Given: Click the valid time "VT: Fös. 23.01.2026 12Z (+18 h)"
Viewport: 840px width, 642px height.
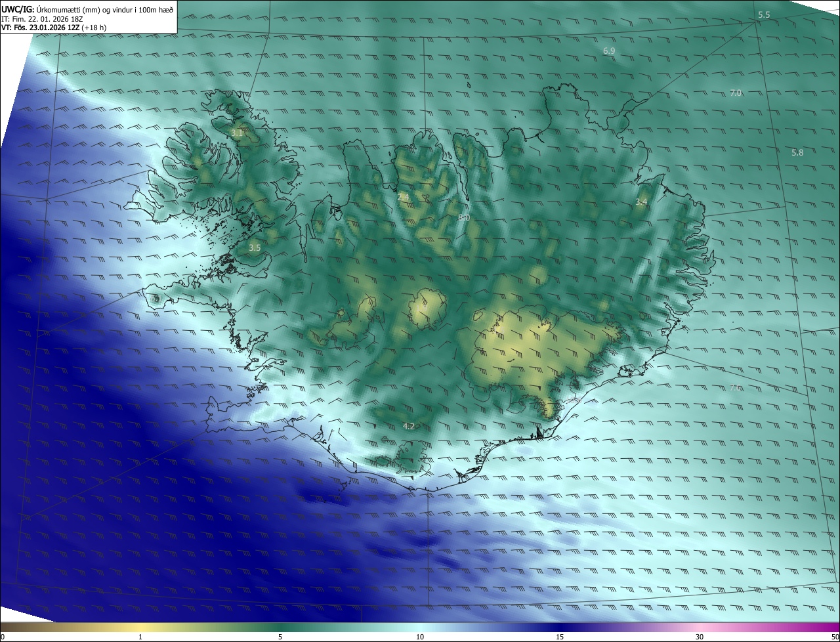Looking at the screenshot, I should 54,28.
